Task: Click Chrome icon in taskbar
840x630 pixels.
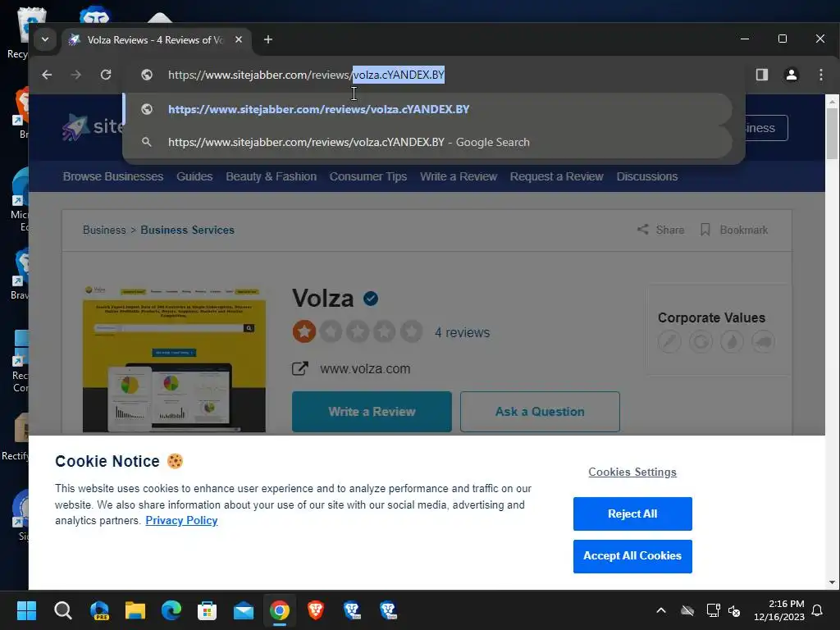Action: click(x=279, y=610)
